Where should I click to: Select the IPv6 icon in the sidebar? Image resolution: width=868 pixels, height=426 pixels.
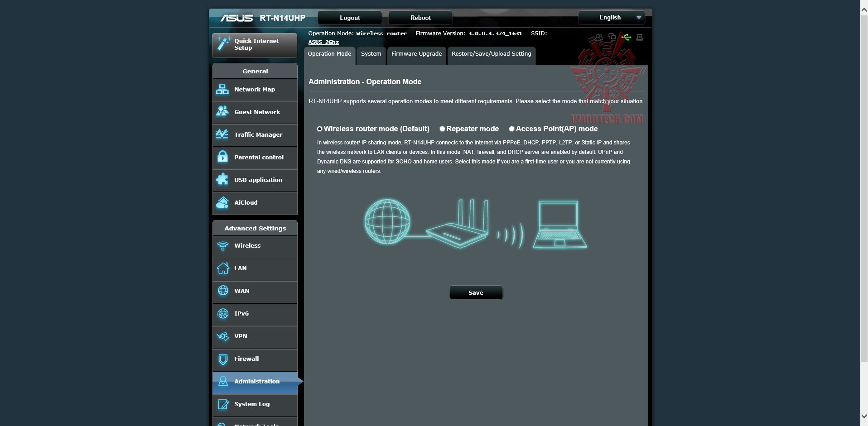coord(223,313)
